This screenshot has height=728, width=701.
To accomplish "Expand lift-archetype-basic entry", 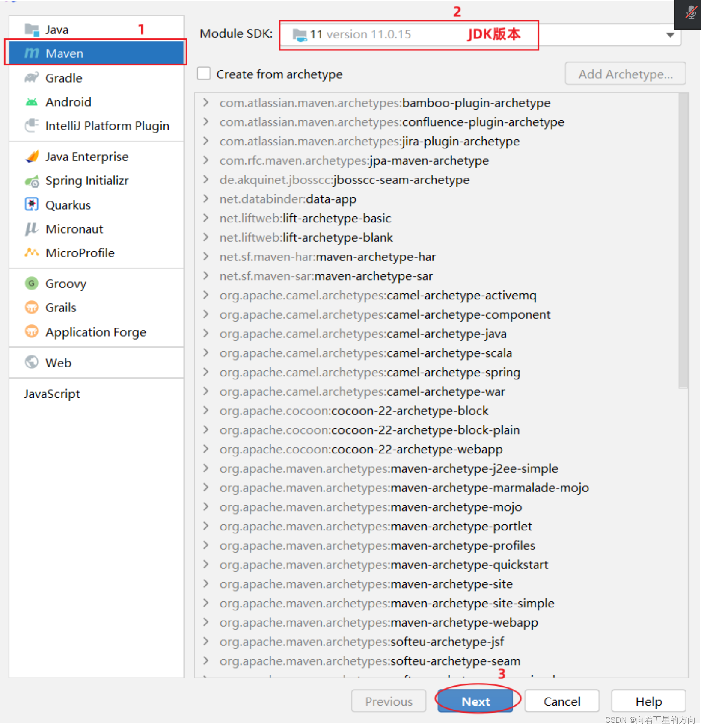I will coord(206,218).
